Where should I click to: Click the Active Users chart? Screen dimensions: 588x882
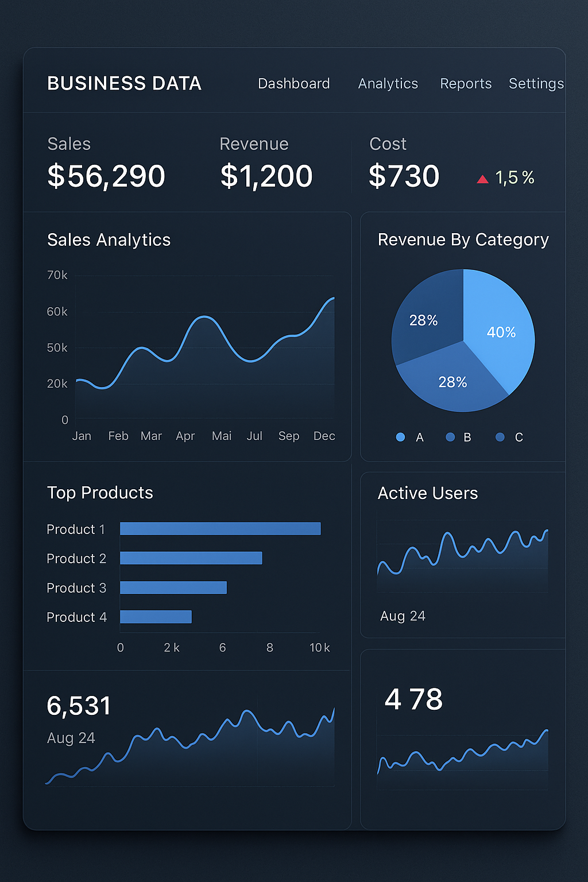tap(462, 554)
